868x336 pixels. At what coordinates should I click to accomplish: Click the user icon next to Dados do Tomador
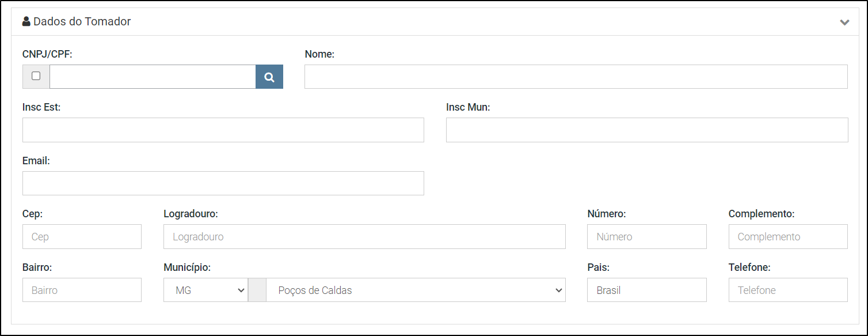pyautogui.click(x=26, y=22)
